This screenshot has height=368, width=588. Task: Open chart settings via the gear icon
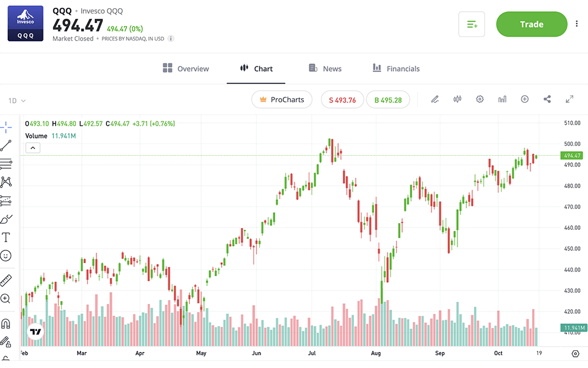tap(480, 99)
